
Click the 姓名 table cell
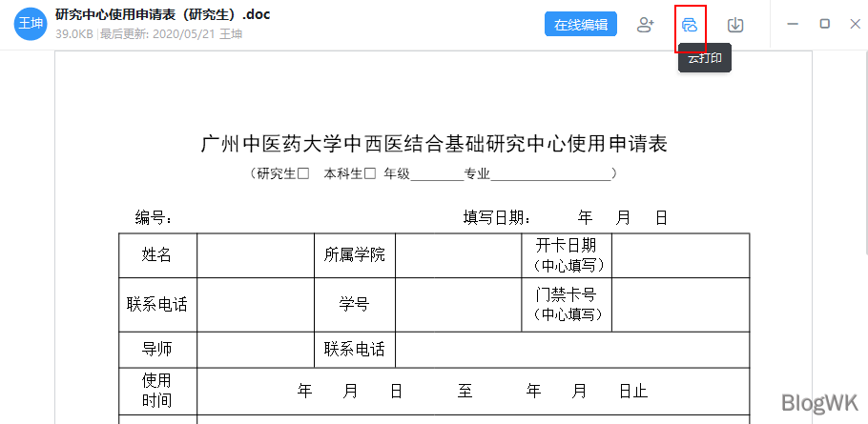[x=157, y=255]
